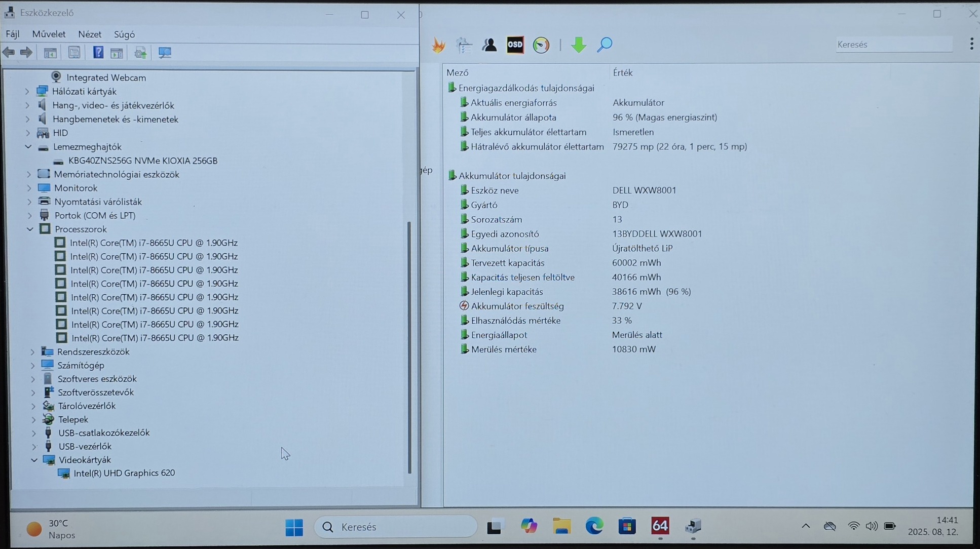Image resolution: width=980 pixels, height=549 pixels.
Task: Expand the Hálózati kártyák category
Action: point(27,92)
